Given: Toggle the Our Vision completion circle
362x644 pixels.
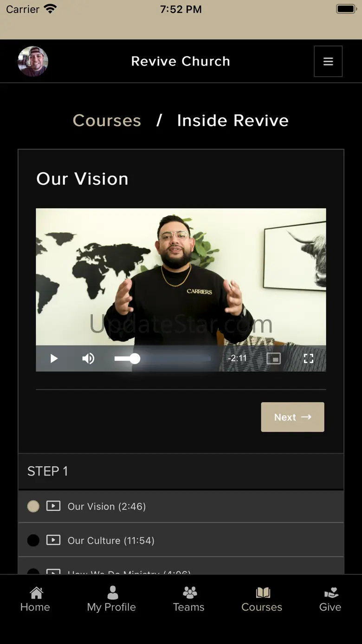Looking at the screenshot, I should pyautogui.click(x=33, y=506).
